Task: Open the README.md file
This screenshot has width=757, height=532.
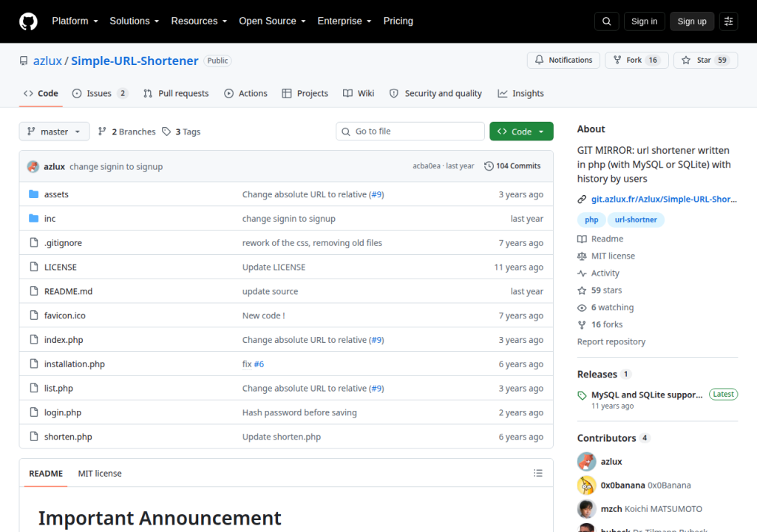Action: click(x=68, y=291)
